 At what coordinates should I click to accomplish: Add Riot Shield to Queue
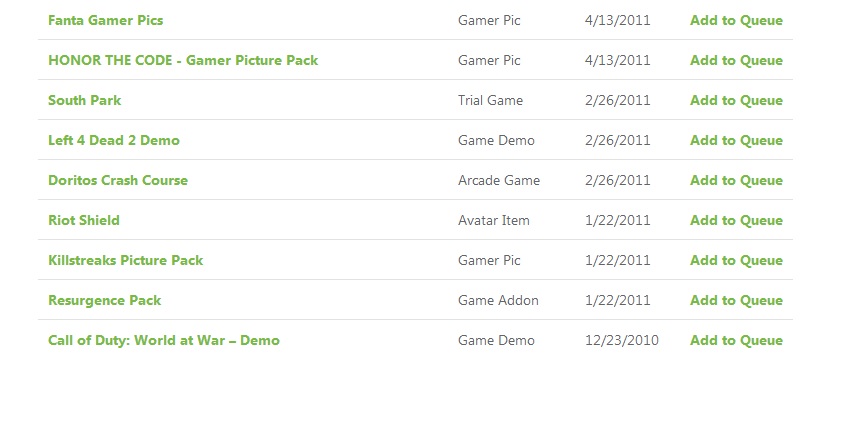tap(736, 221)
